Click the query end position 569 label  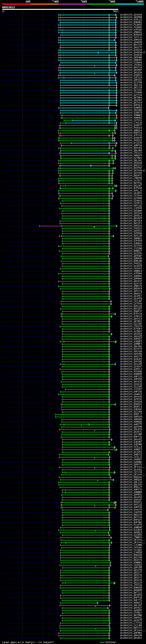[115, 11]
